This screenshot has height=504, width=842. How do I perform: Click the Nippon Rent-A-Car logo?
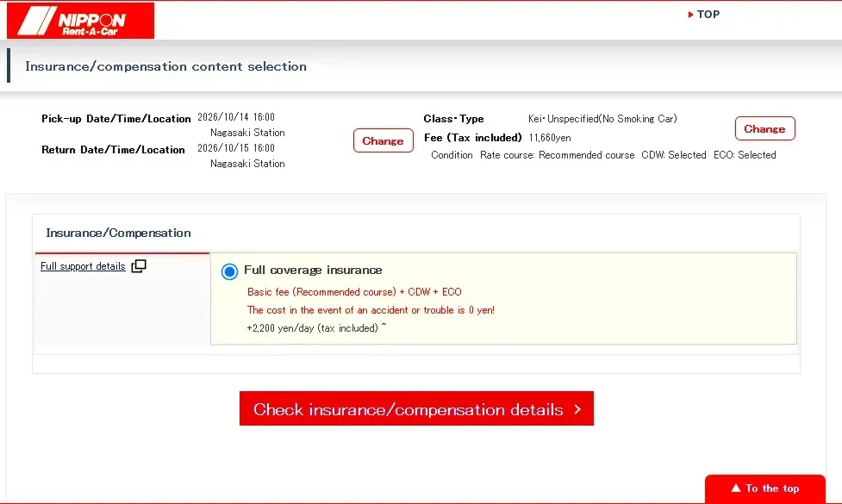tap(80, 21)
